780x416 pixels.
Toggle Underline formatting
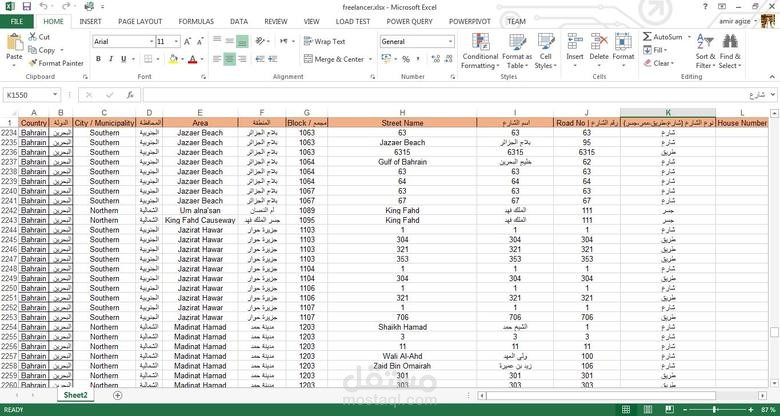tap(123, 59)
